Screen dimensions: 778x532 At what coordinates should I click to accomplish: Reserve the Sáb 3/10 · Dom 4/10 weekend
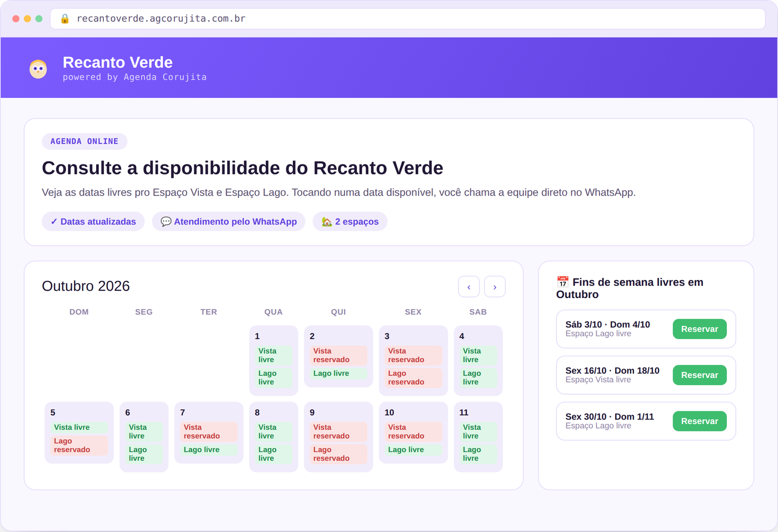coord(700,329)
